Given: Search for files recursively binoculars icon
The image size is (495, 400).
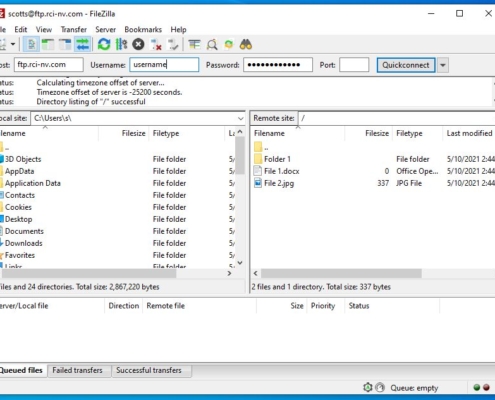Looking at the screenshot, I should pyautogui.click(x=246, y=44).
